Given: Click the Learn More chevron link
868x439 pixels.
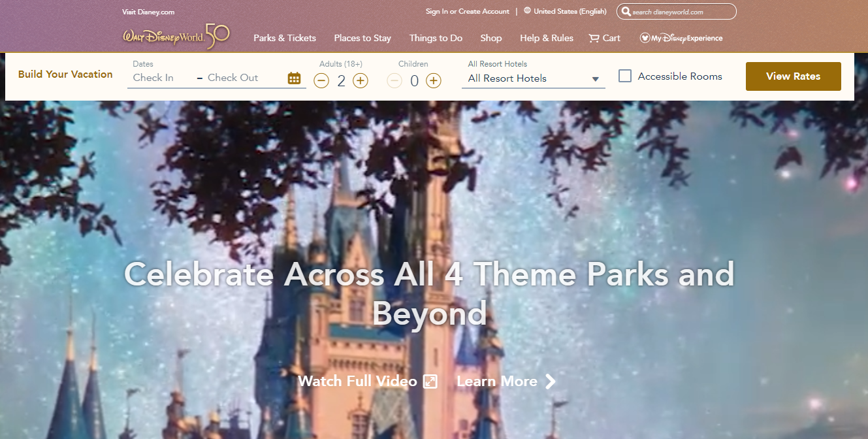Looking at the screenshot, I should pos(506,382).
